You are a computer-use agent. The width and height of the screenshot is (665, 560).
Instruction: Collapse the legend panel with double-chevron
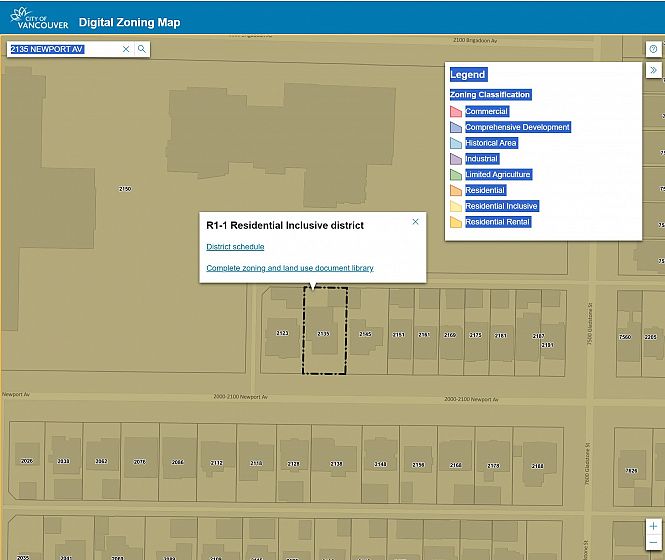(653, 70)
